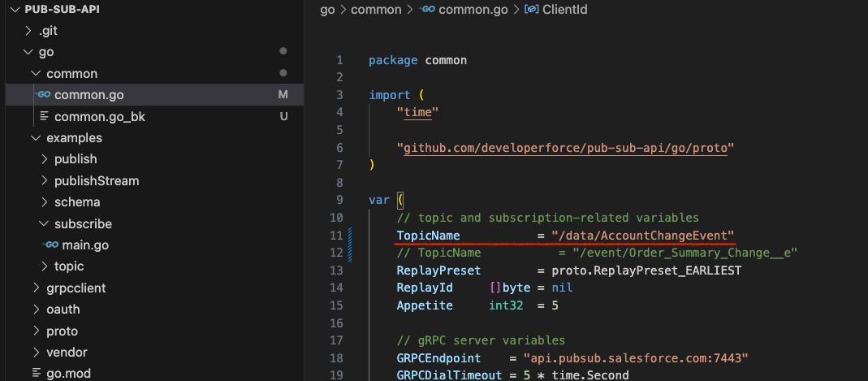Collapse the common folder chevron
868x381 pixels.
36,74
